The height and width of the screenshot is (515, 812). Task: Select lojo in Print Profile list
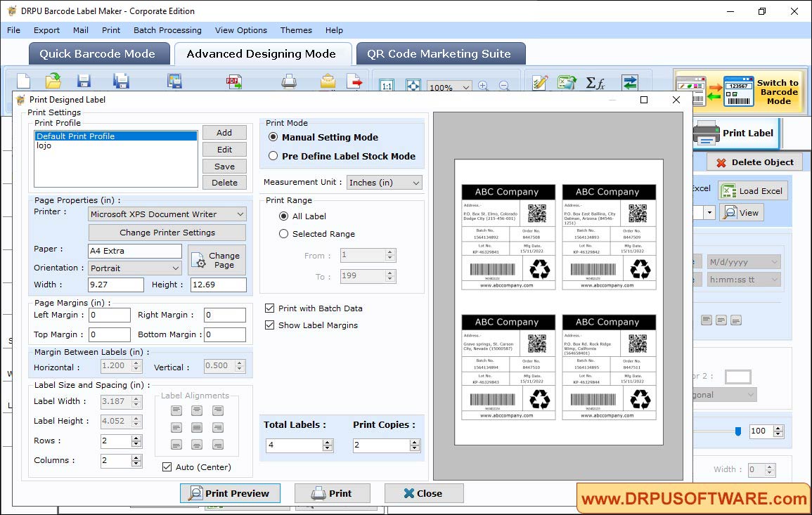pos(115,145)
